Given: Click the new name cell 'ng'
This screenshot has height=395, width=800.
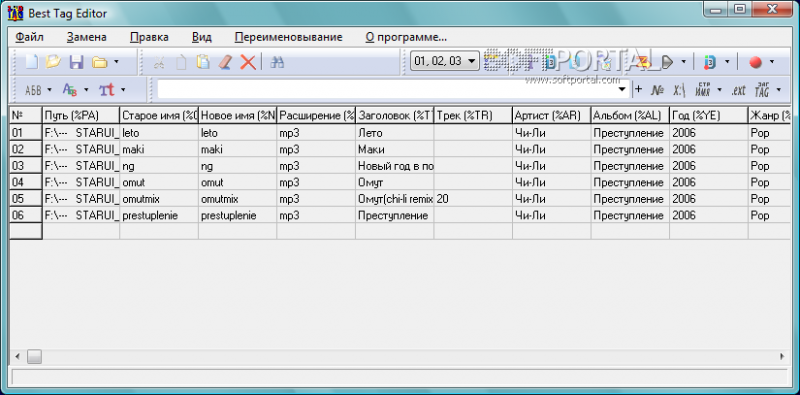Looking at the screenshot, I should 237,166.
